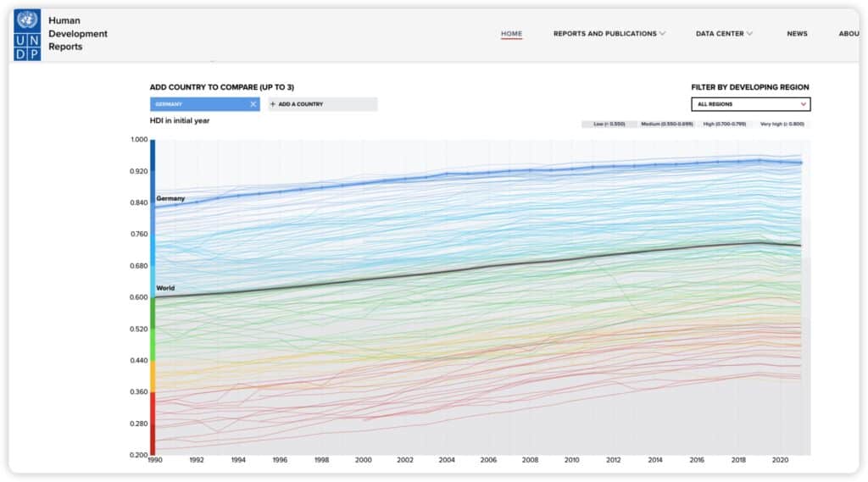Click the UNDP logo

coord(27,35)
